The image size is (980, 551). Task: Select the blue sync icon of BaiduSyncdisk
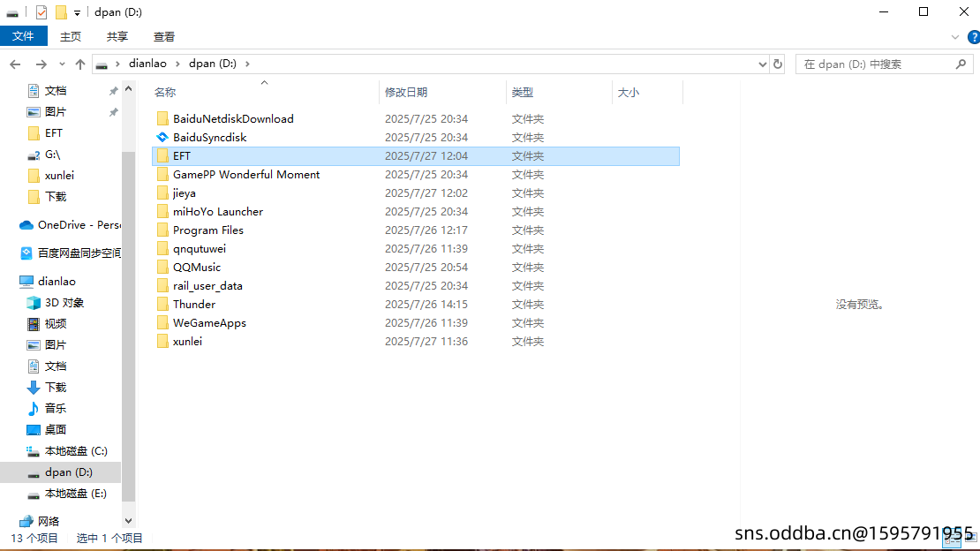(162, 138)
